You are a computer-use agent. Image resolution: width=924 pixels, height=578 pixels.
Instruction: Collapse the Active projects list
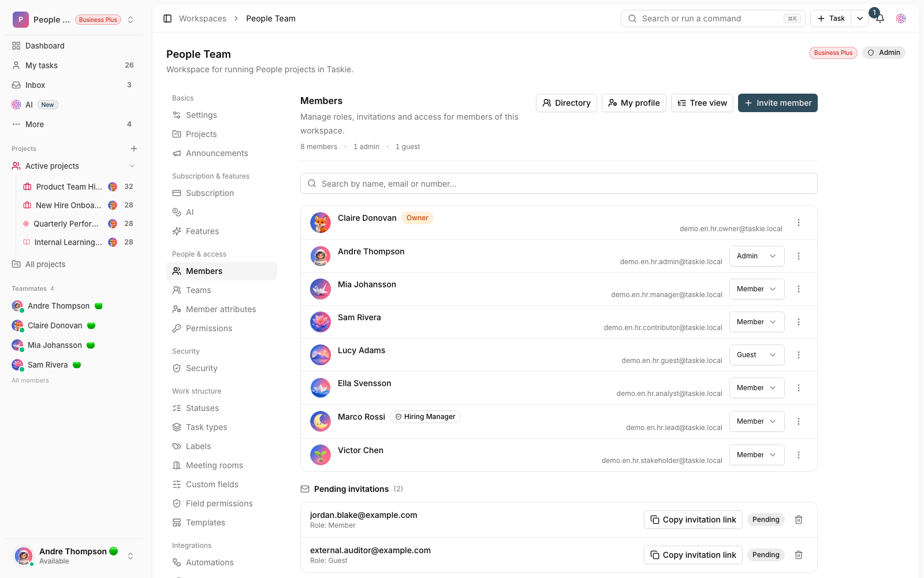[x=132, y=166]
